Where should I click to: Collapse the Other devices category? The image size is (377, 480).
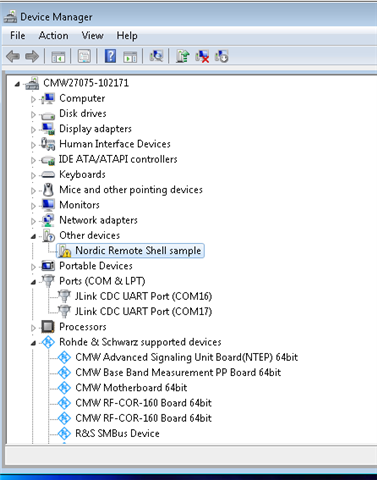pyautogui.click(x=33, y=236)
